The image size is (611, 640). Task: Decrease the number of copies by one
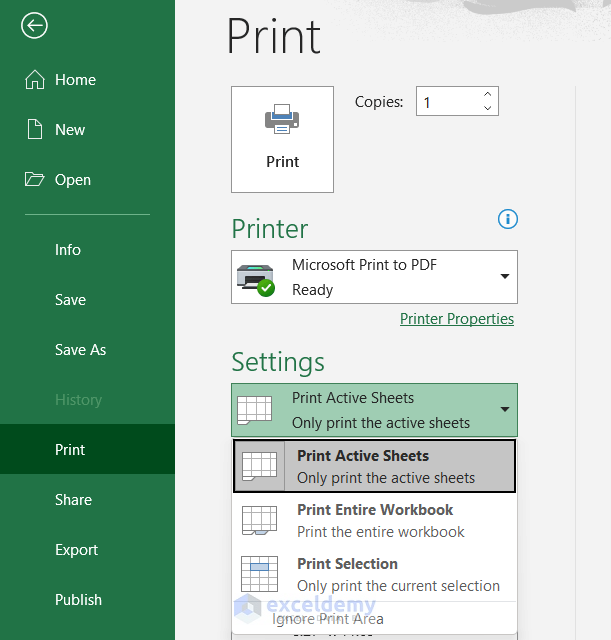(x=487, y=108)
